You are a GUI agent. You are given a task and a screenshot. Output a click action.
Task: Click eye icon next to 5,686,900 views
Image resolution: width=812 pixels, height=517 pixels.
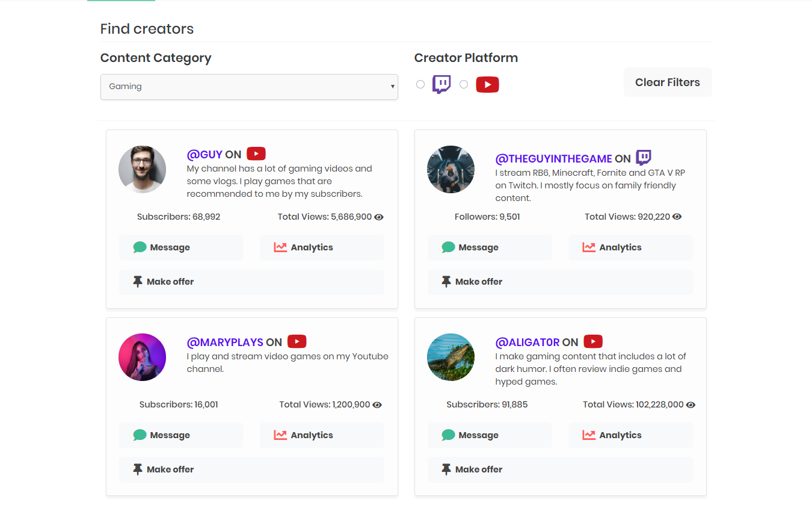coord(379,217)
